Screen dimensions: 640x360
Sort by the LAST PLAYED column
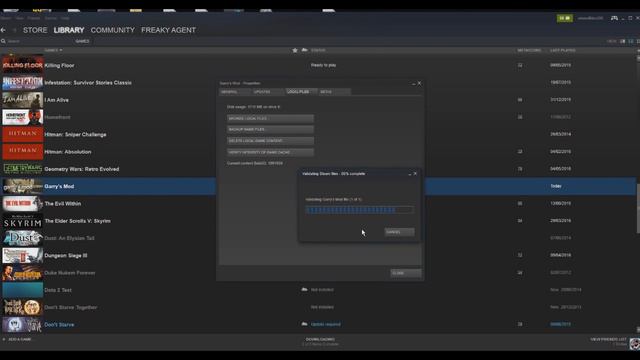pos(562,50)
